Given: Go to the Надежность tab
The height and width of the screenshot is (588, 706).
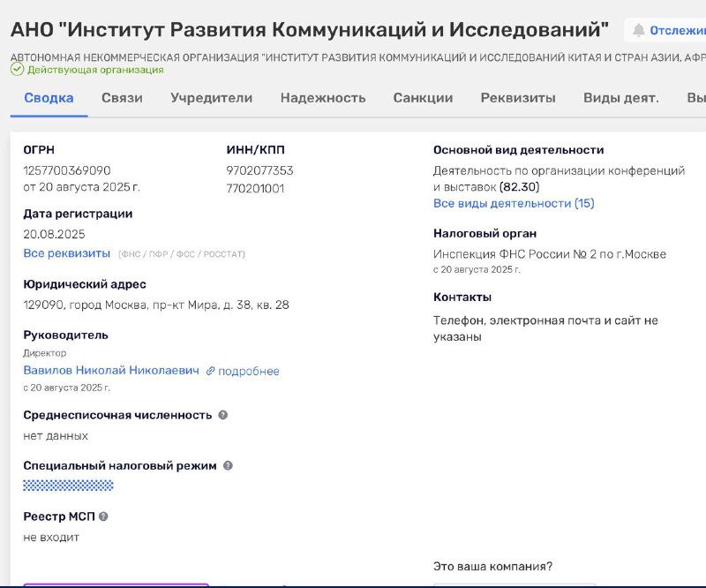Looking at the screenshot, I should pos(323,98).
